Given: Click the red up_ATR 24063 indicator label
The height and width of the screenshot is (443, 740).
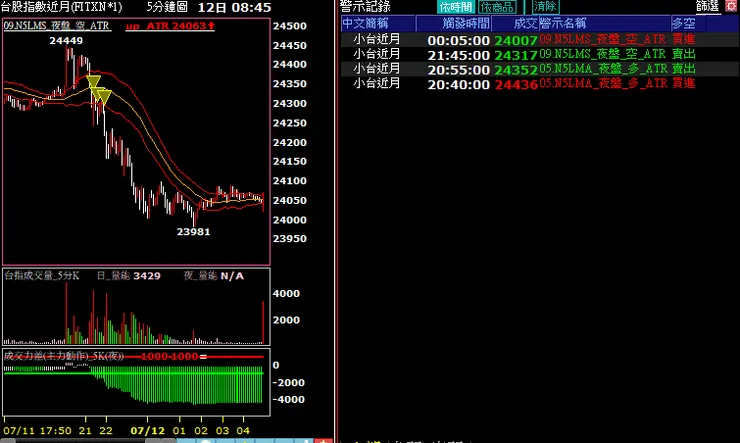Looking at the screenshot, I should point(170,26).
